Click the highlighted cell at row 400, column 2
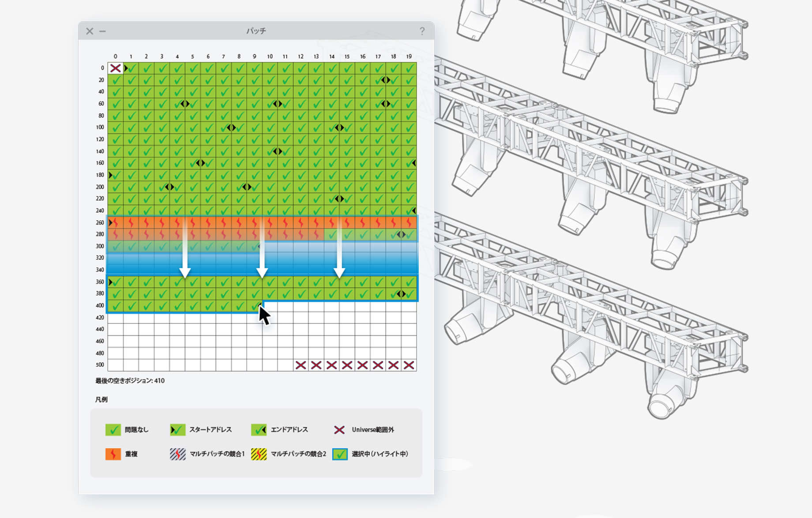 tap(147, 306)
